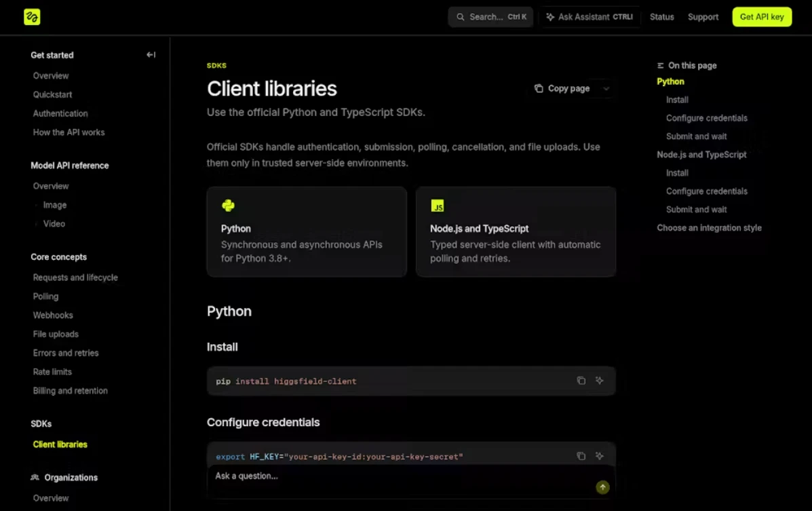Viewport: 812px width, 511px height.
Task: Jump to Install under Python outline
Action: click(677, 100)
